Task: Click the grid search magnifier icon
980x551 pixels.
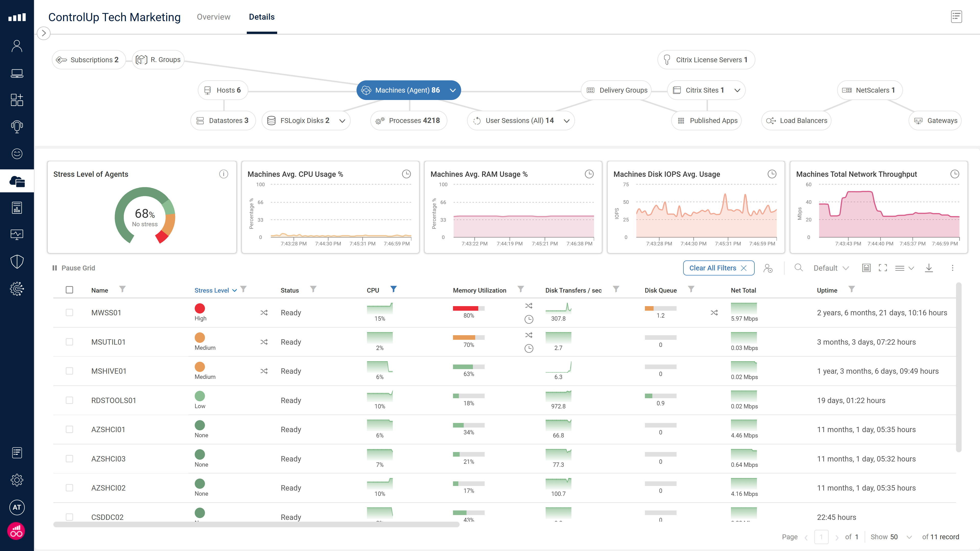Action: [799, 268]
